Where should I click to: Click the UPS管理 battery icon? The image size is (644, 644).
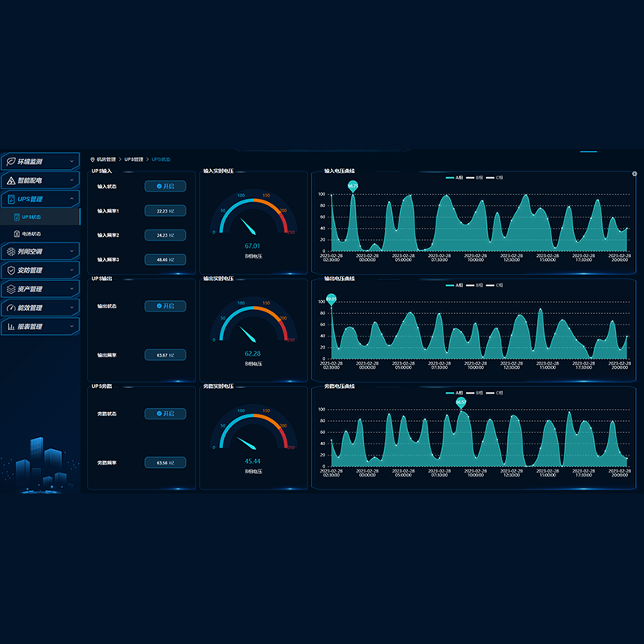pyautogui.click(x=10, y=199)
